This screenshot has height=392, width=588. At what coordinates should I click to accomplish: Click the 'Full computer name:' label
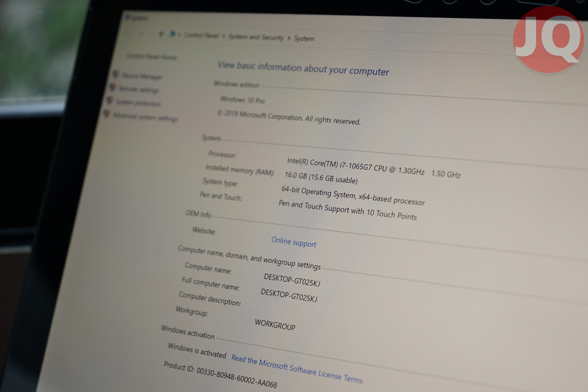(x=210, y=283)
